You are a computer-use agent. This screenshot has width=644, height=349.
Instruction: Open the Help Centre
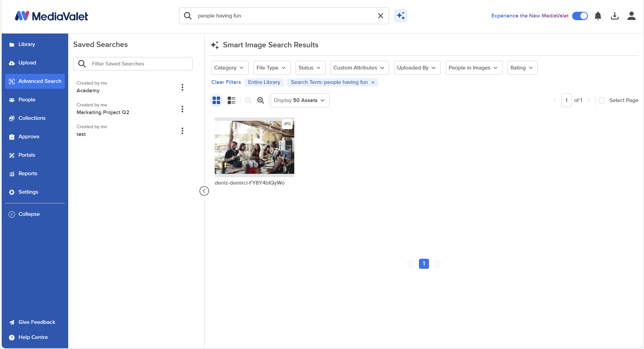(35, 337)
